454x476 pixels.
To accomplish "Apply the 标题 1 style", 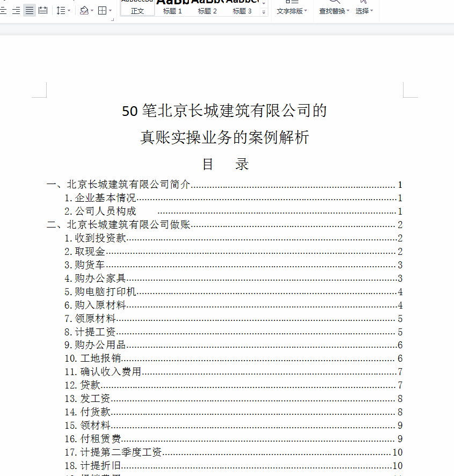I will click(x=172, y=9).
